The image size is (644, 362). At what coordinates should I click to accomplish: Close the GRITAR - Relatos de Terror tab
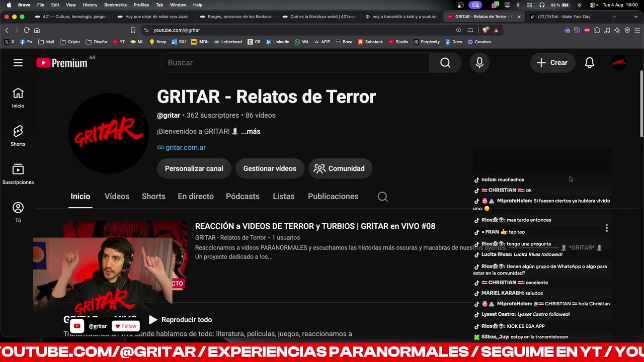pos(519,17)
